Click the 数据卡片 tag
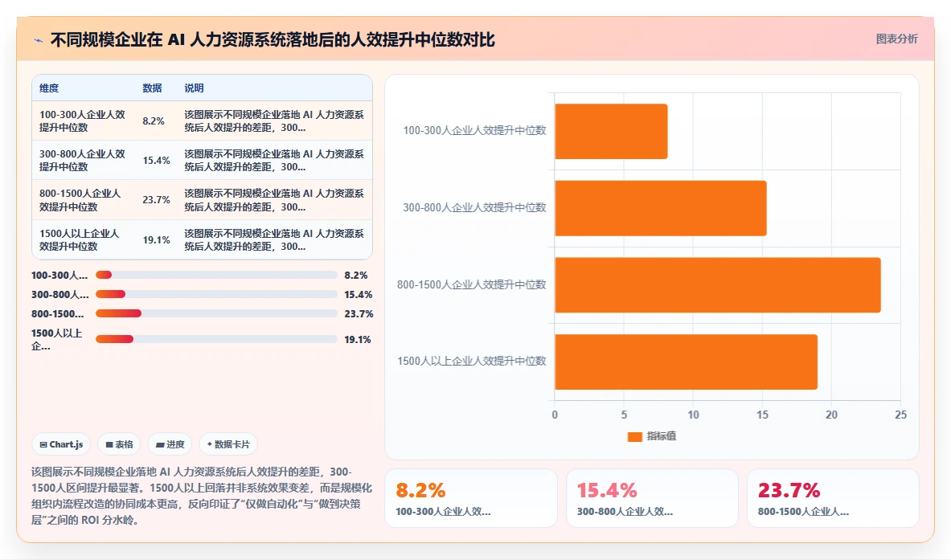951x560 pixels. click(228, 444)
